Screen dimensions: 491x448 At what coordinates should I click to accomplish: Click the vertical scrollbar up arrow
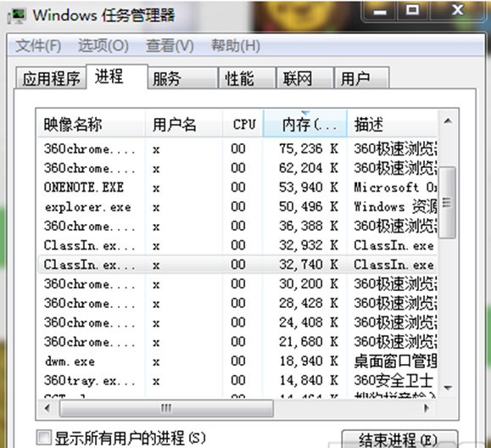coord(448,121)
